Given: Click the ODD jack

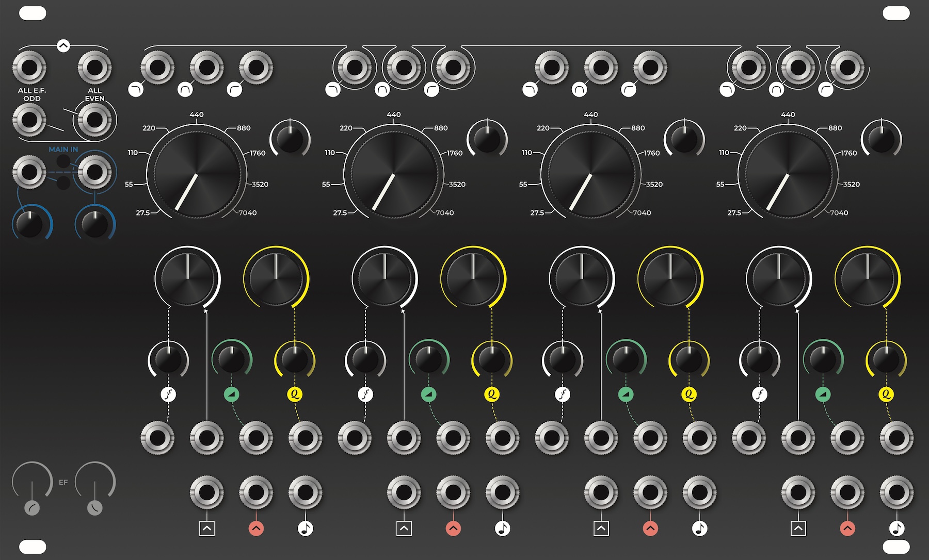Looking at the screenshot, I should 29,120.
